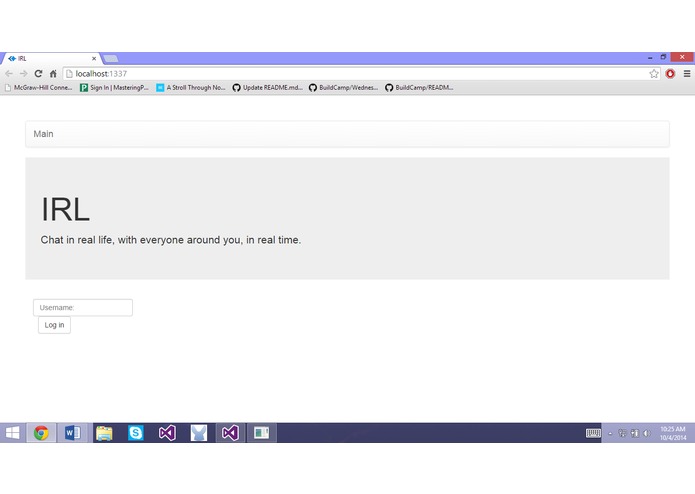This screenshot has width=695, height=494.
Task: Open the last pinned app in the taskbar
Action: click(x=262, y=433)
